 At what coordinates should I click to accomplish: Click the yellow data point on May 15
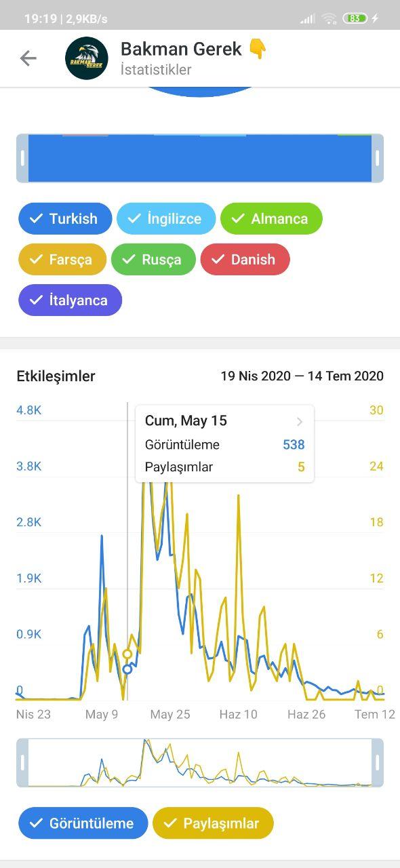coord(127,654)
